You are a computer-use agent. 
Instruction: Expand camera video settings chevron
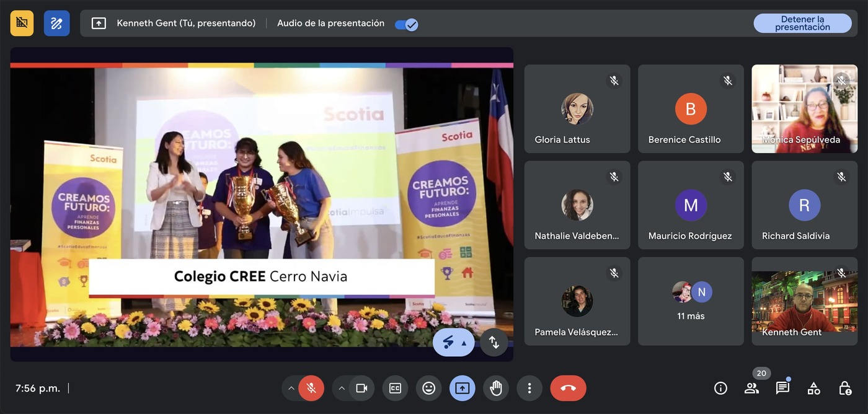pos(341,388)
